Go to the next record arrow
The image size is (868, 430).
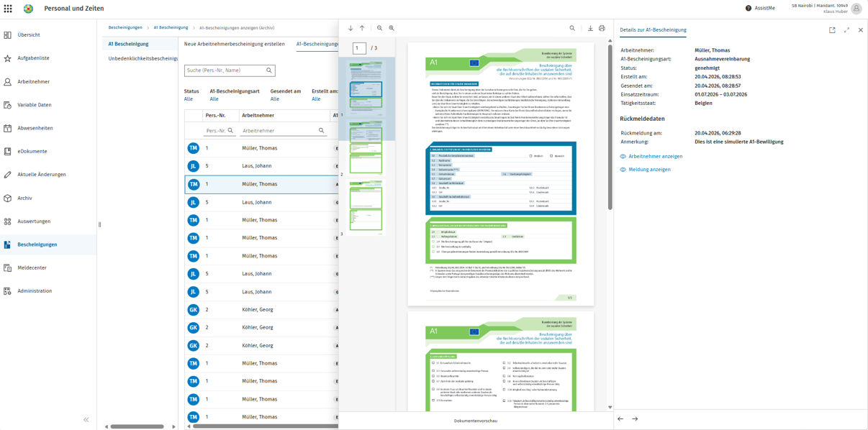[635, 419]
